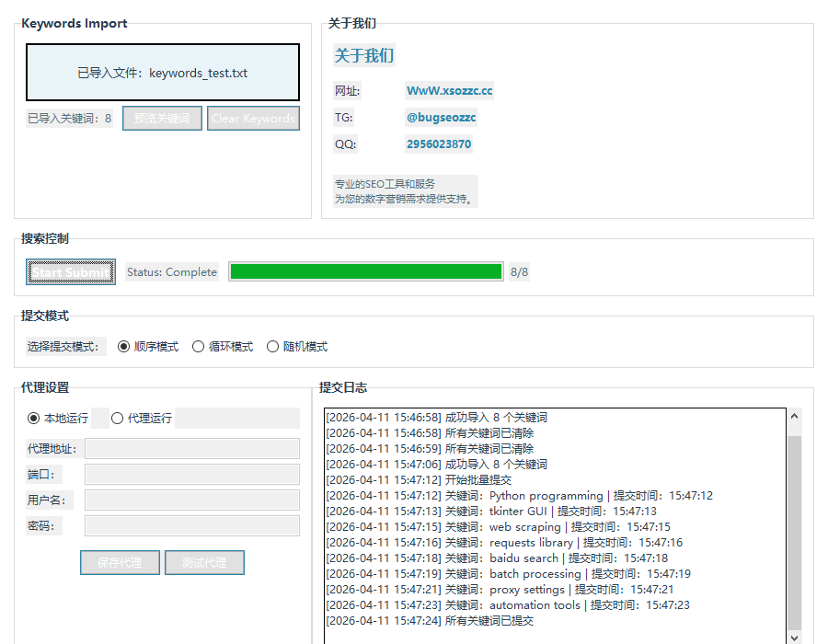
Task: Click the log scrollbar up arrow
Action: 795,417
